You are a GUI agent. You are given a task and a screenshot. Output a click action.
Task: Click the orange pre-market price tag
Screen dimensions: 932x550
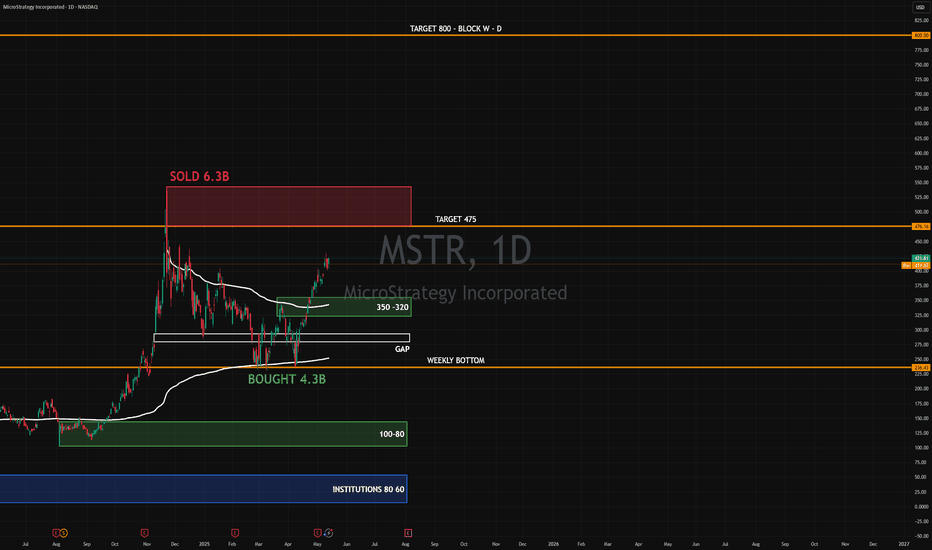click(x=916, y=265)
